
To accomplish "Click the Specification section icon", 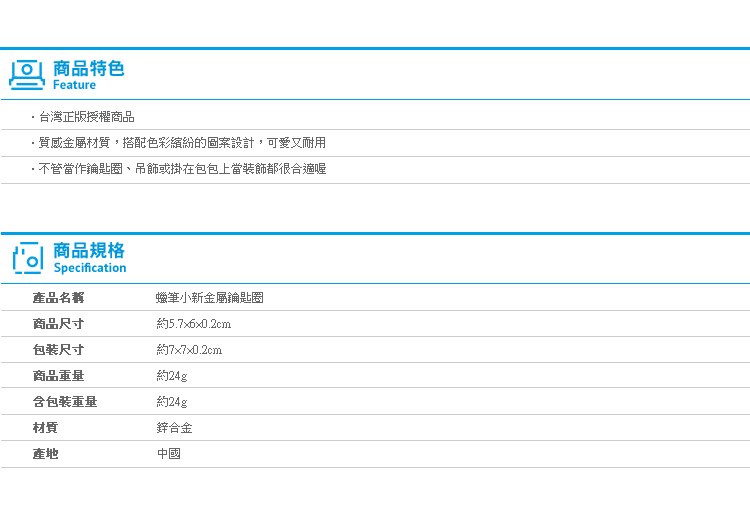I will pyautogui.click(x=28, y=258).
